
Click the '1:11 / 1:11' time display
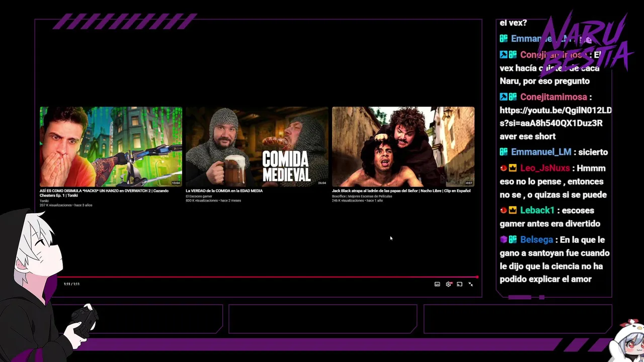[x=71, y=284]
